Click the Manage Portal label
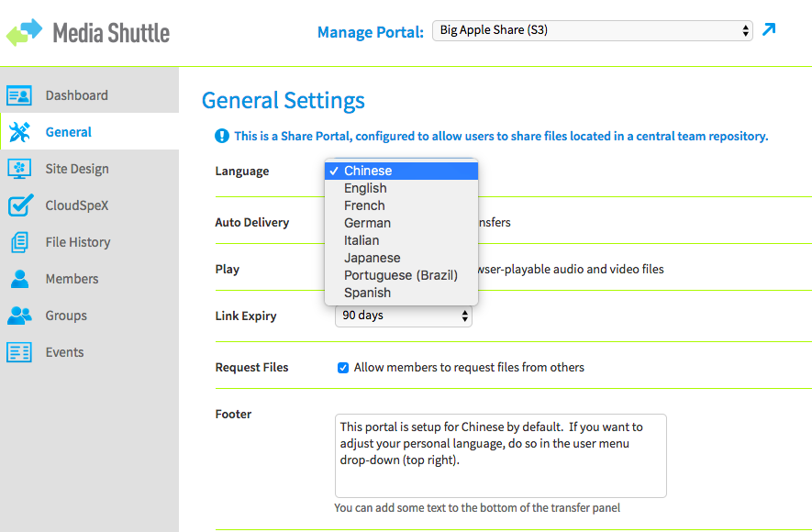Viewport: 812px width, 532px height. pyautogui.click(x=371, y=32)
